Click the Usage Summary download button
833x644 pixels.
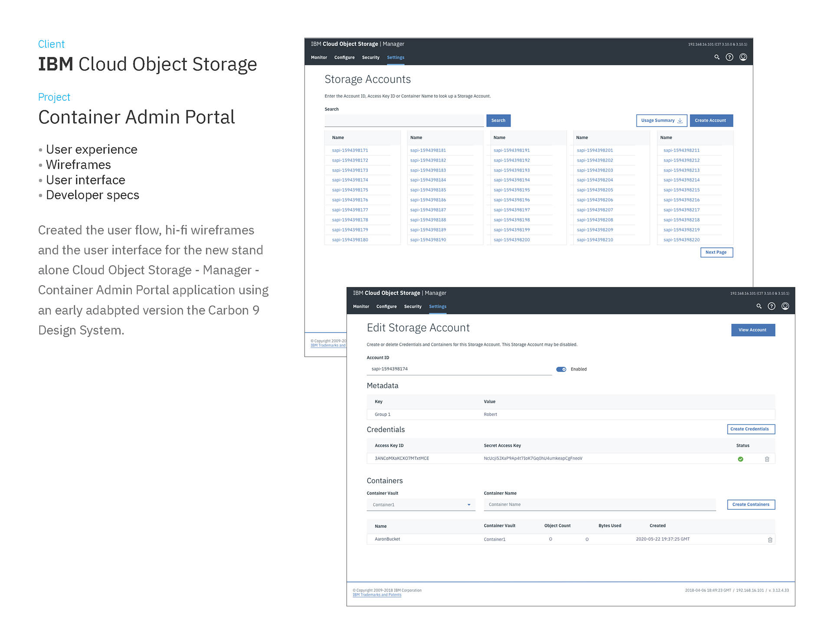(x=662, y=121)
